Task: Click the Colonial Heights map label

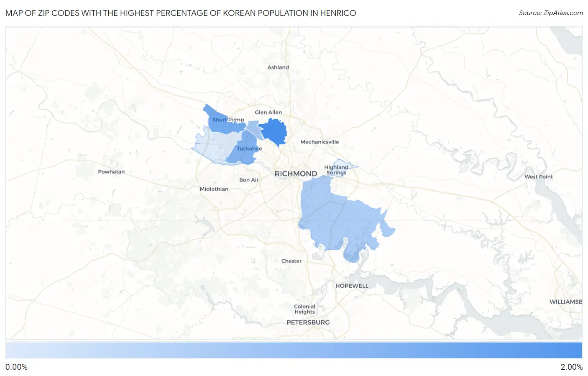Action: click(x=304, y=309)
